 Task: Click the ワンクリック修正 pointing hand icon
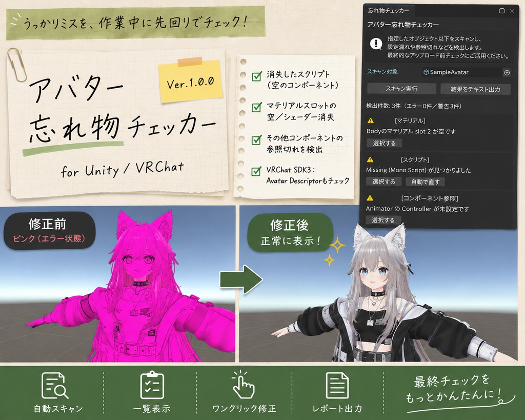click(243, 385)
